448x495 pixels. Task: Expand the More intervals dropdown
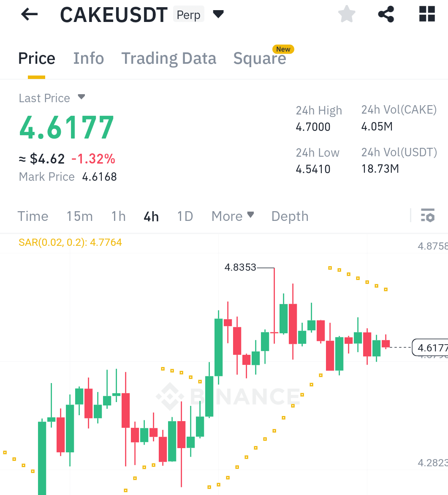[251, 215]
